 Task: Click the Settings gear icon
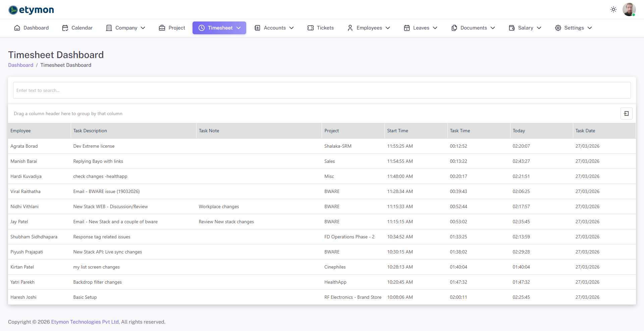pos(558,28)
